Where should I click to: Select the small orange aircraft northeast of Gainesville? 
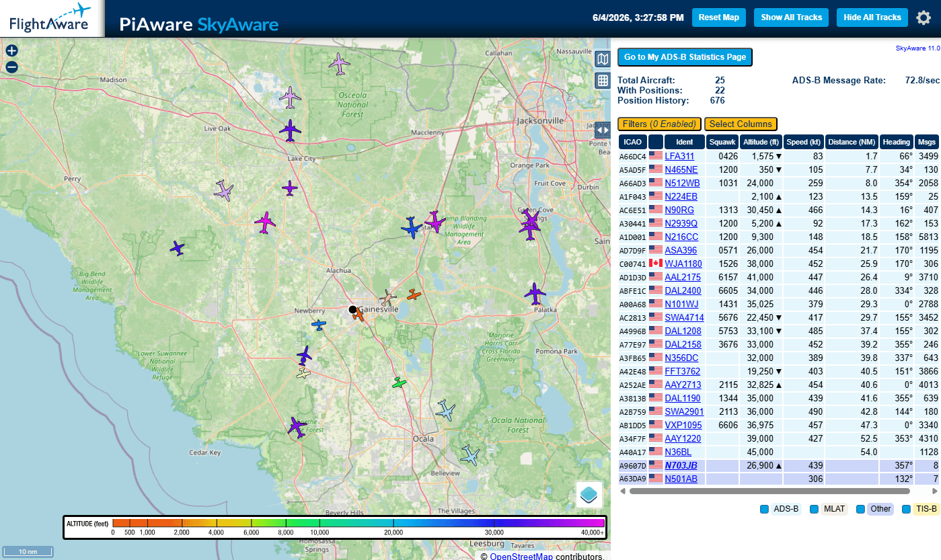click(414, 294)
